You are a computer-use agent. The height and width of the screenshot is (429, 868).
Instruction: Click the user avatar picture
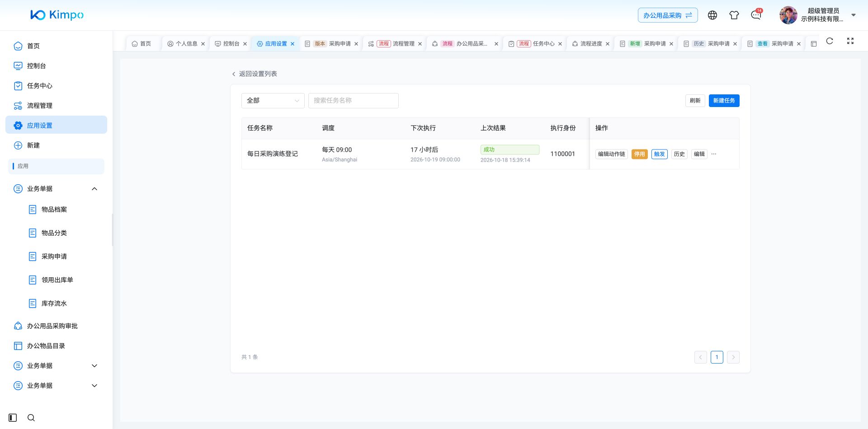pos(788,15)
